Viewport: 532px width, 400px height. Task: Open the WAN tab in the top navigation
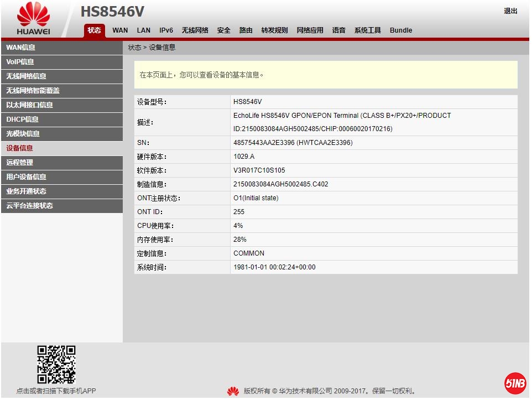(x=120, y=30)
